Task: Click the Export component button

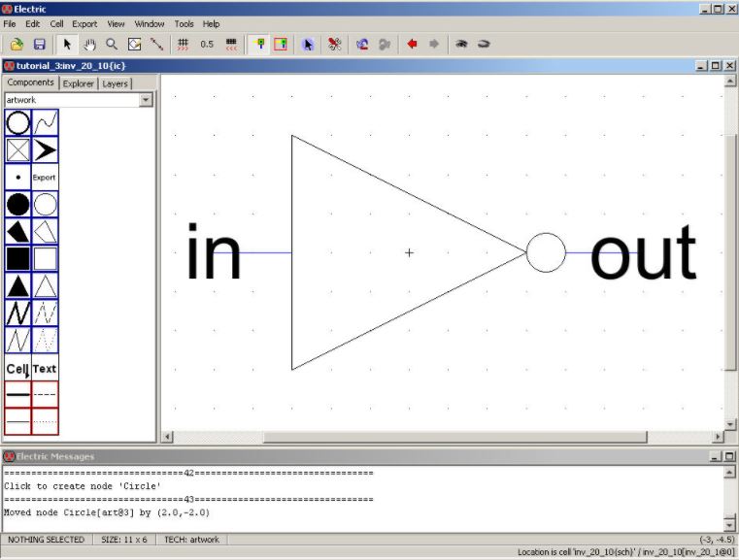Action: point(45,177)
